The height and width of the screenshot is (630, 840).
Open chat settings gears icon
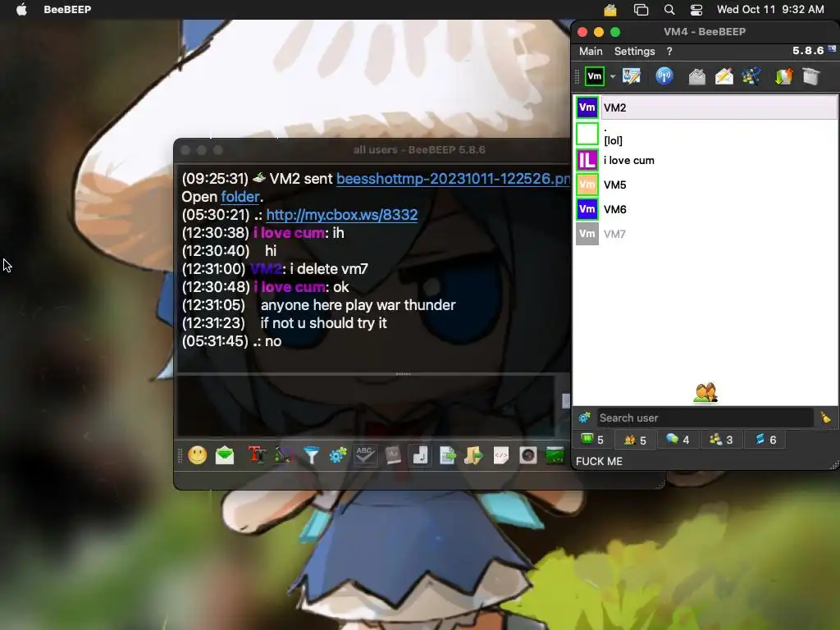pyautogui.click(x=338, y=455)
